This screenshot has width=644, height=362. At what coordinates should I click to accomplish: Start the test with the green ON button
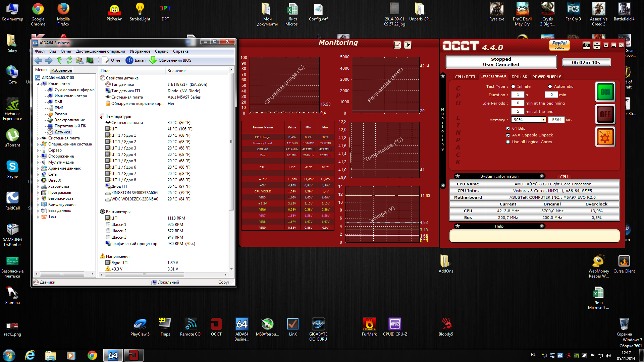click(x=605, y=92)
